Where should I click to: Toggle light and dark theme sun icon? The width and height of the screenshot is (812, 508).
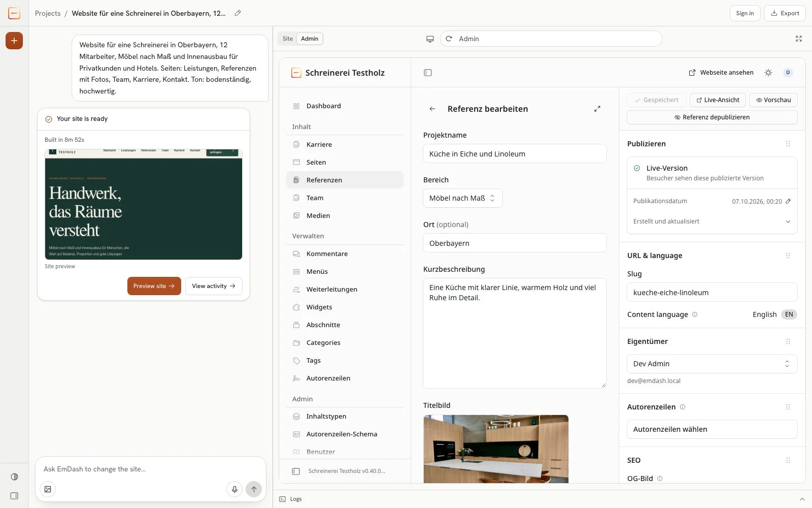tap(768, 73)
